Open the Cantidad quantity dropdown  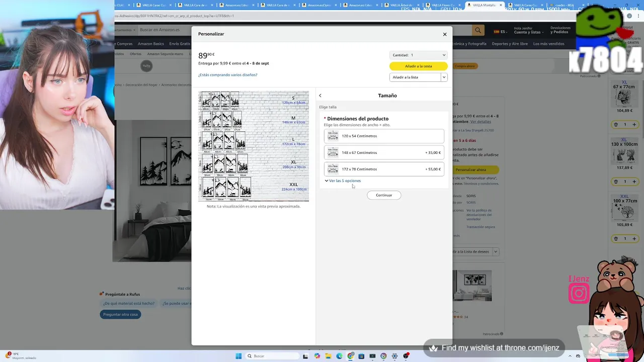419,55
